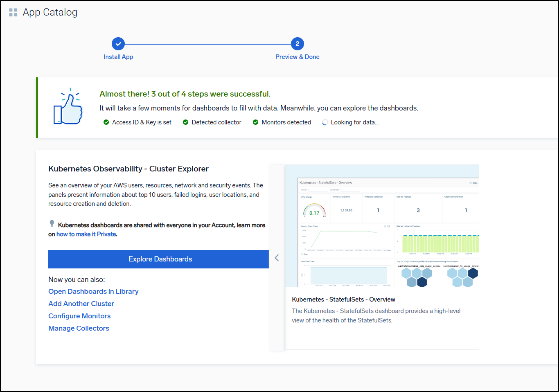Click the Looking for data loading spinner

coord(325,122)
